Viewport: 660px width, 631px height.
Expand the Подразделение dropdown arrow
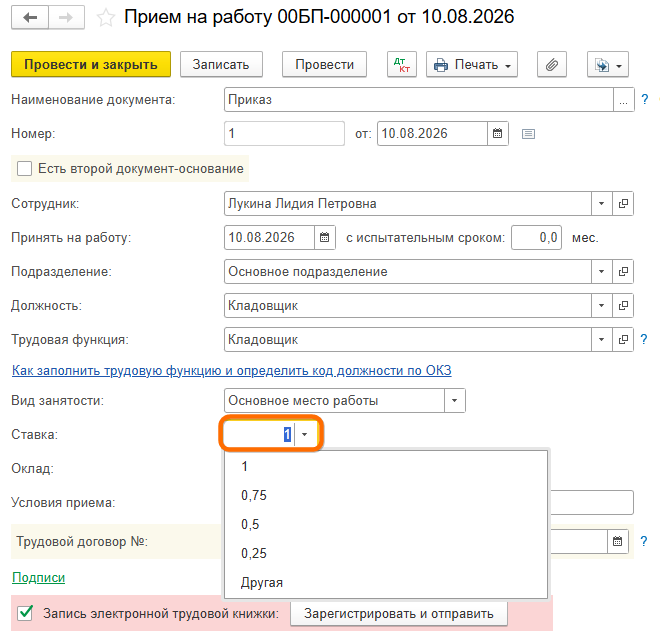point(601,272)
